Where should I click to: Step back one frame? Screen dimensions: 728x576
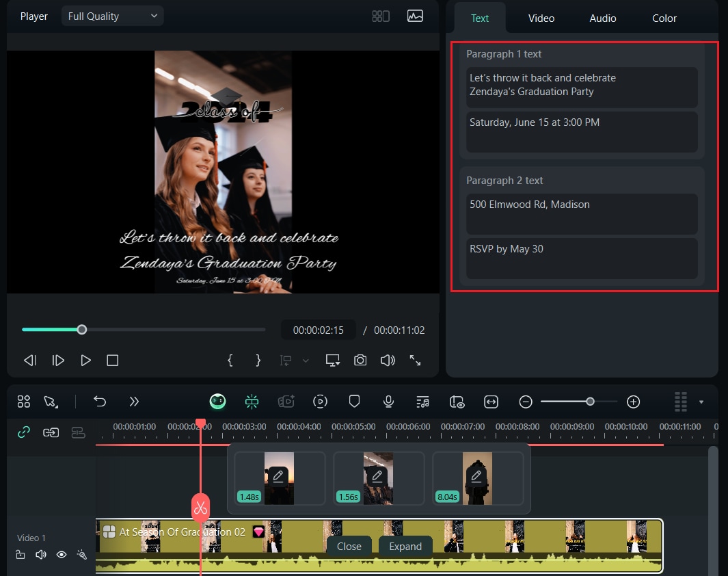[30, 361]
